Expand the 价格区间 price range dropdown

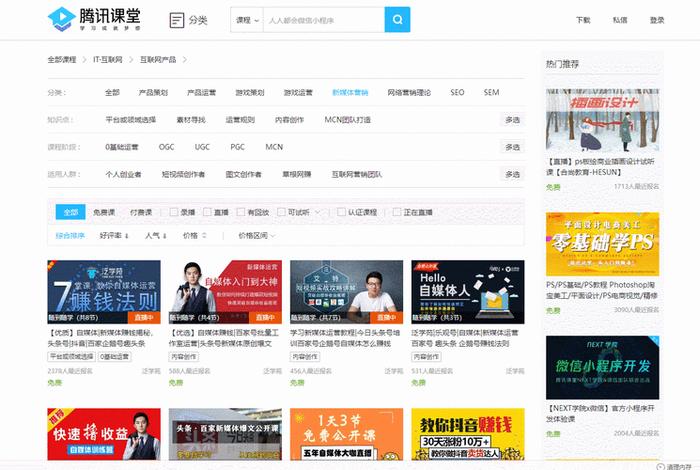pos(256,236)
